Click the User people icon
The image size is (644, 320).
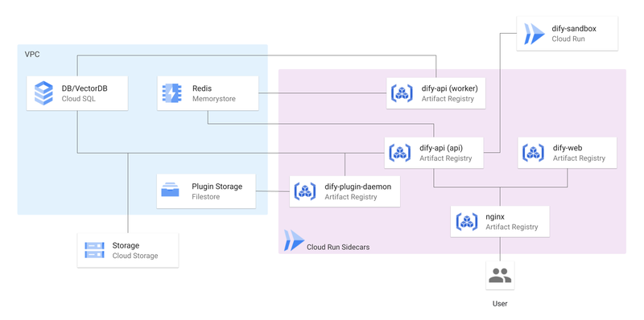pos(500,275)
